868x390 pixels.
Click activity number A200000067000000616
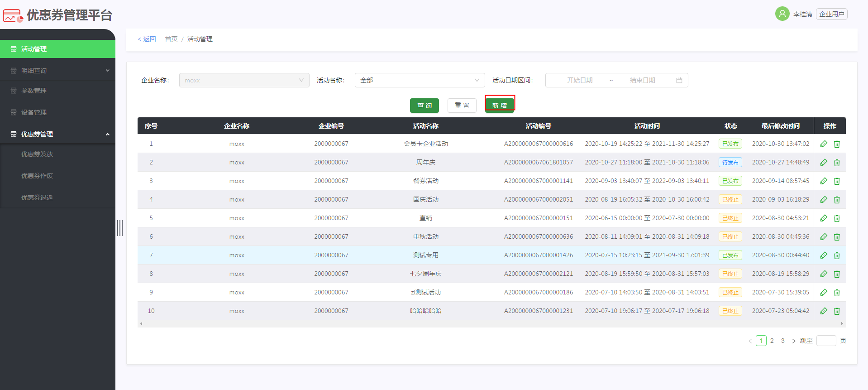(539, 144)
